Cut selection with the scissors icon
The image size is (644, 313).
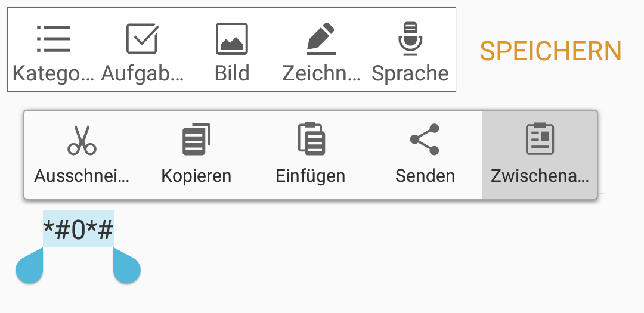(82, 140)
